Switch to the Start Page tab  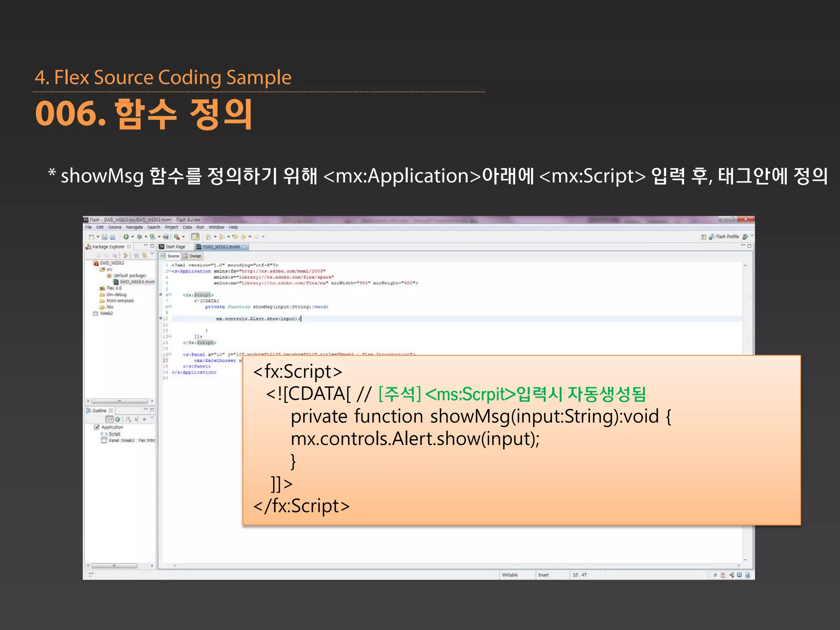(x=175, y=247)
